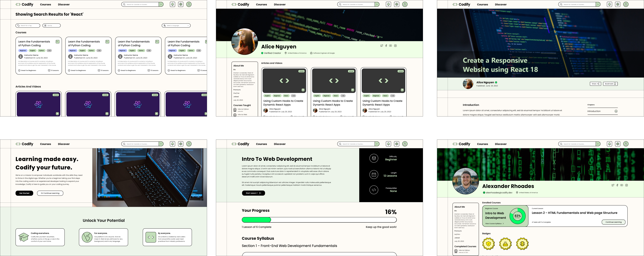Click Alexander Rhoades' profile photo

466,181
